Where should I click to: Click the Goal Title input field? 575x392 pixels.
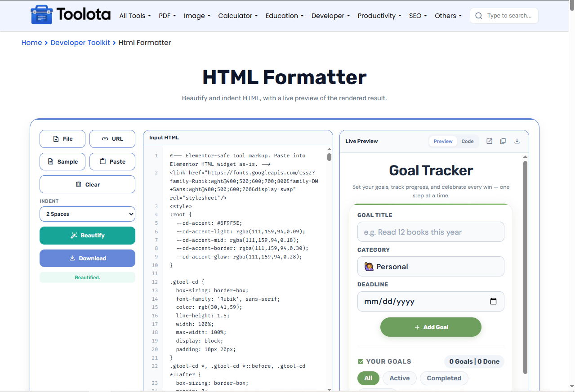tap(431, 232)
